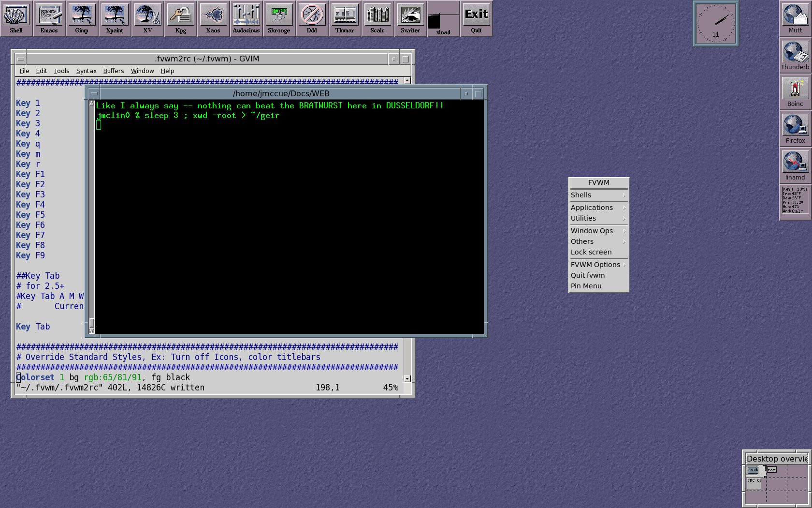
Task: Click the terminal scrollbar thumb
Action: click(x=92, y=323)
